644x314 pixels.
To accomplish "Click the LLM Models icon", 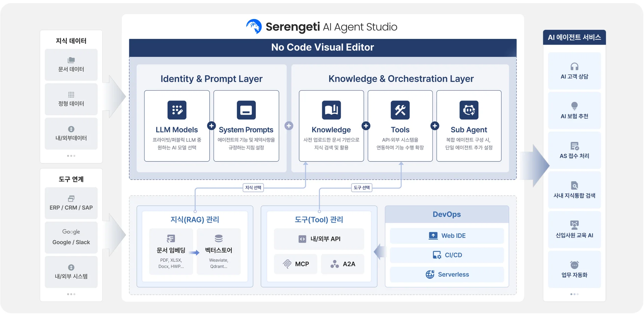I will 177,110.
